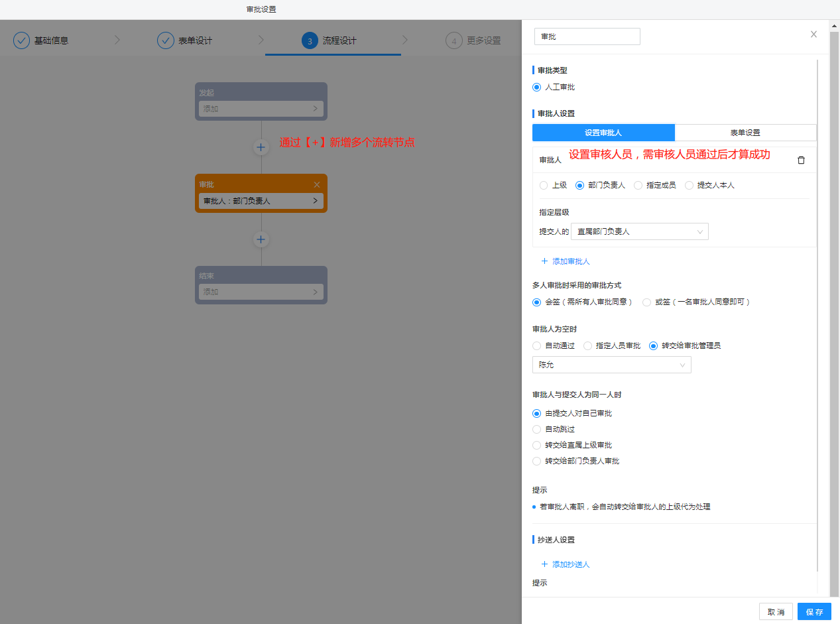Choose 或签 multi-approver signing mode

[x=647, y=302]
